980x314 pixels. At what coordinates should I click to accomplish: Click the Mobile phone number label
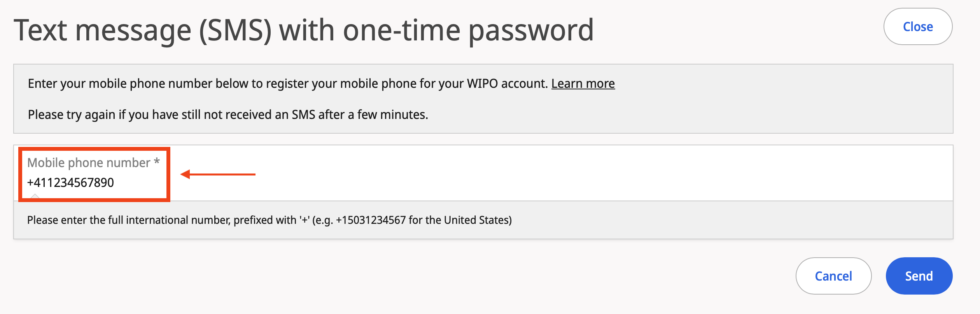89,163
